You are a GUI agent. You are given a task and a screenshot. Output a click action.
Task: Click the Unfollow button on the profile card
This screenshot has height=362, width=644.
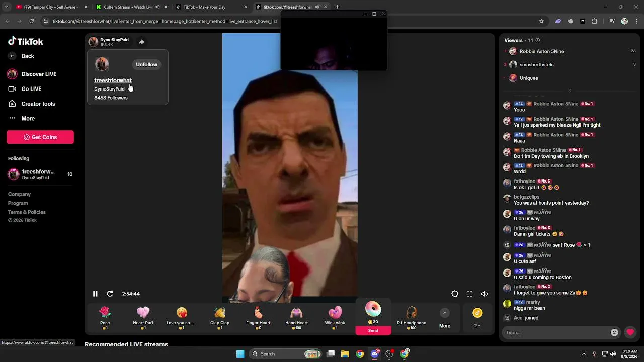click(x=146, y=64)
